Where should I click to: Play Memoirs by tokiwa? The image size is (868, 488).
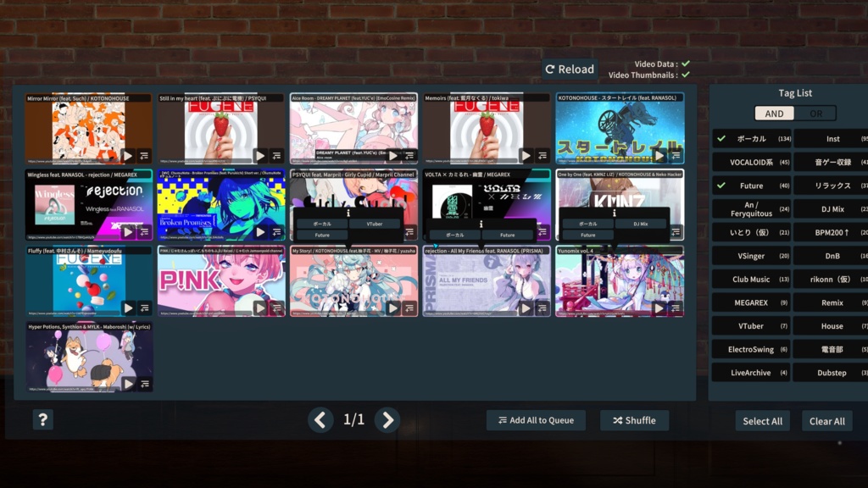[526, 156]
